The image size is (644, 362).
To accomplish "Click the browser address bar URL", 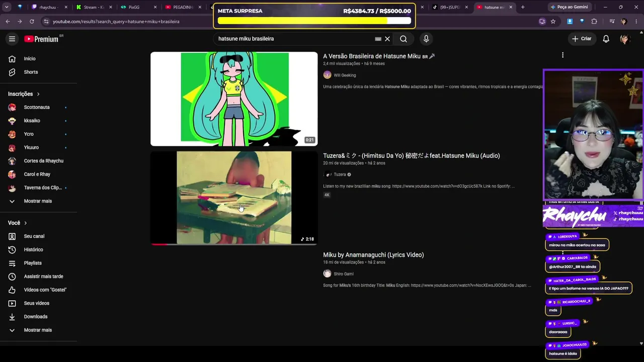I will [x=116, y=22].
